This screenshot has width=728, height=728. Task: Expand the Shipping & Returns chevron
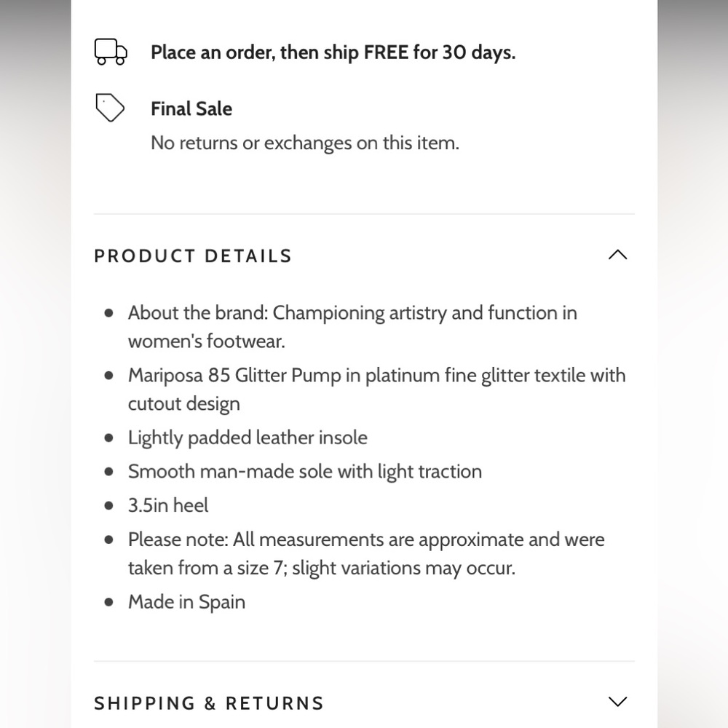tap(617, 702)
